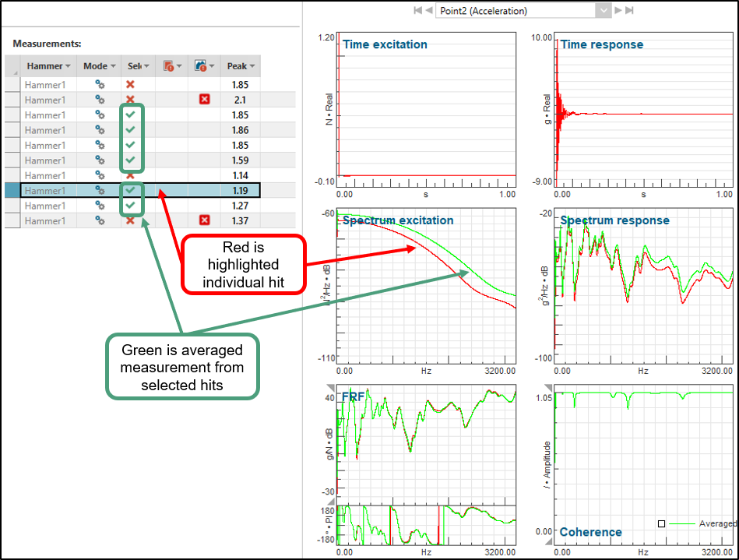Open Hammer column filter dropdown
The width and height of the screenshot is (739, 560).
pos(68,66)
